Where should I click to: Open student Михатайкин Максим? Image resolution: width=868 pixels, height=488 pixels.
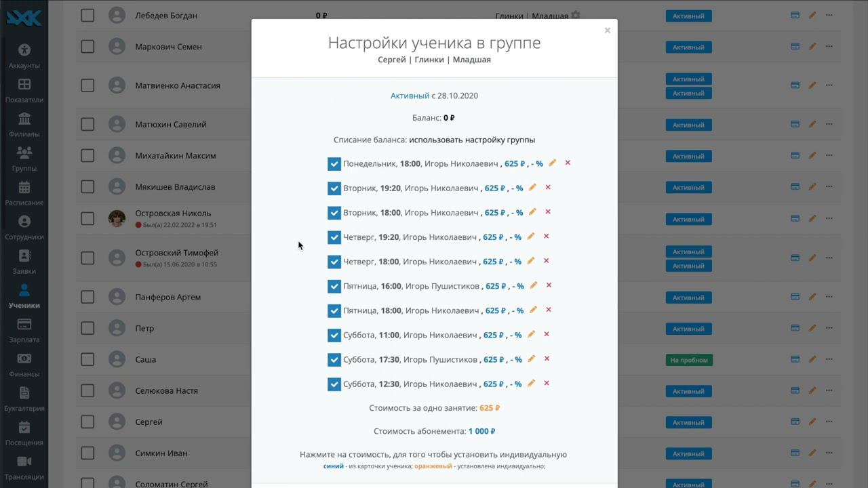point(176,155)
